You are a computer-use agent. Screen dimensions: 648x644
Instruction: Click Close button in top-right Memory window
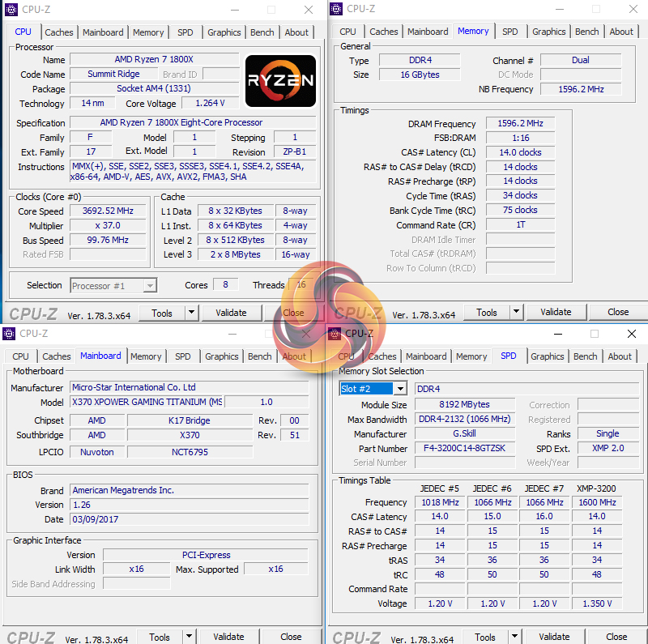pyautogui.click(x=618, y=312)
